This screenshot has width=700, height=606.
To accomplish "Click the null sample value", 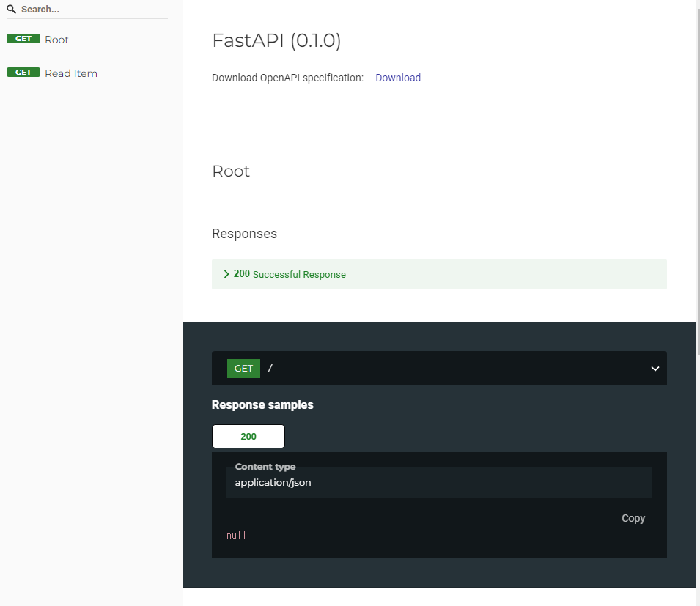I will [236, 535].
